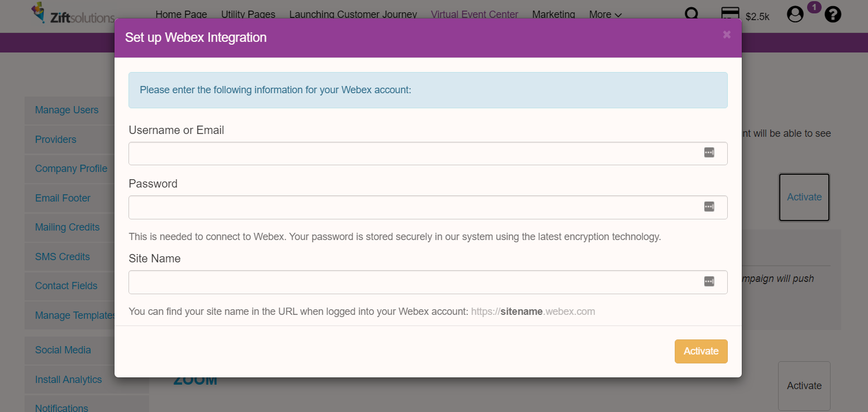Click the sitename.webex.com example URL text
Screen dimensions: 868x412
[533, 312]
